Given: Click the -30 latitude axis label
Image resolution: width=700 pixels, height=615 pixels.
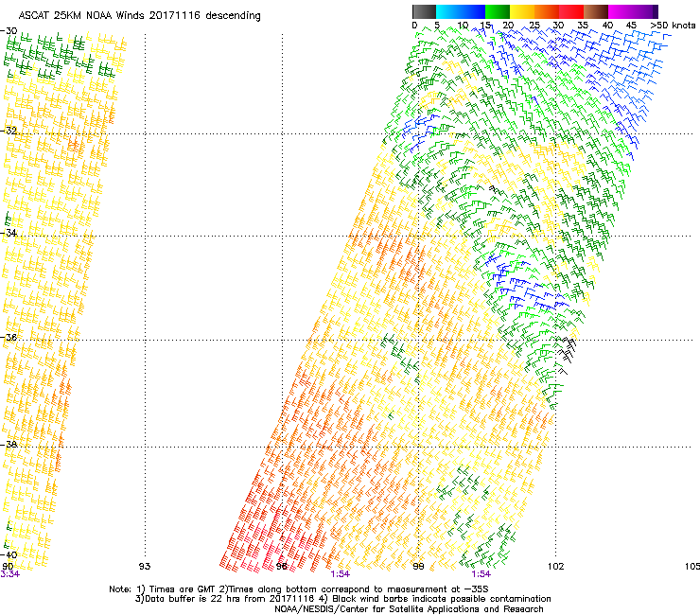Looking at the screenshot, I should [9, 31].
